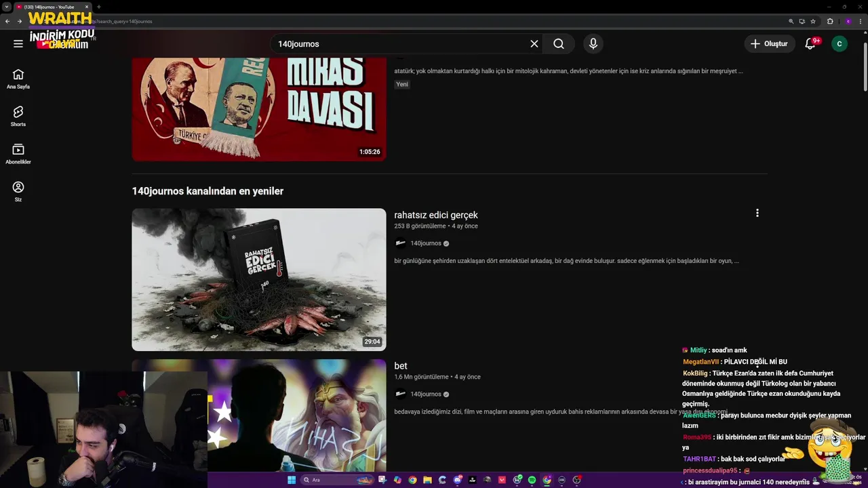Viewport: 868px width, 488px height.
Task: Open the Miras Davası video thumbnail
Action: (x=259, y=109)
